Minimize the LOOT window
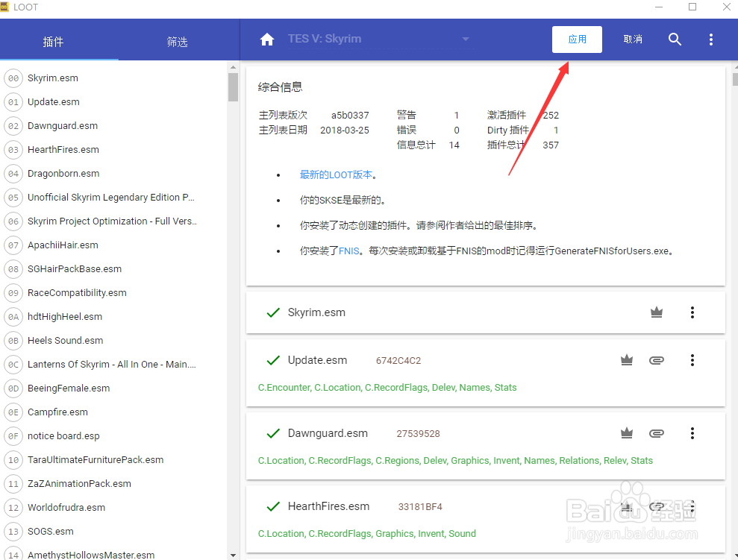 659,7
